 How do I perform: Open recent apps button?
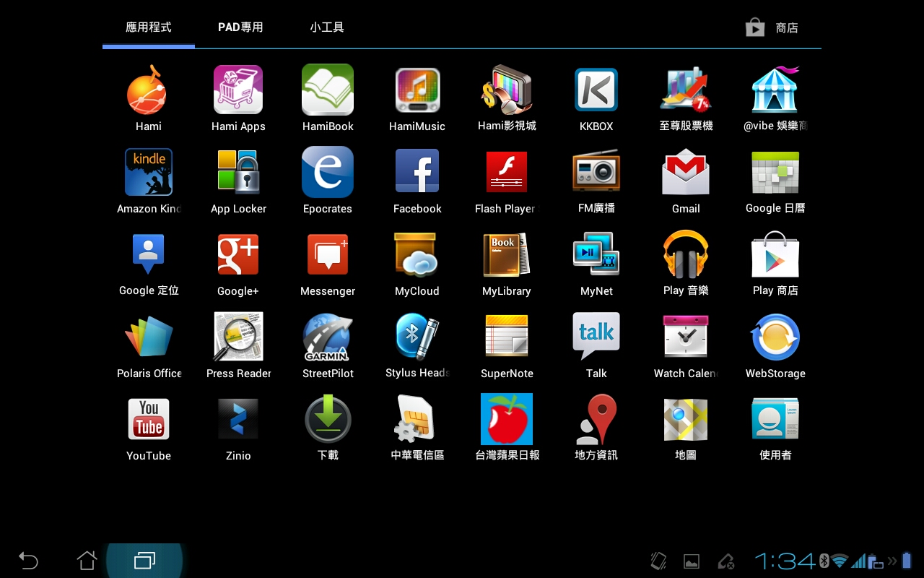click(x=144, y=560)
